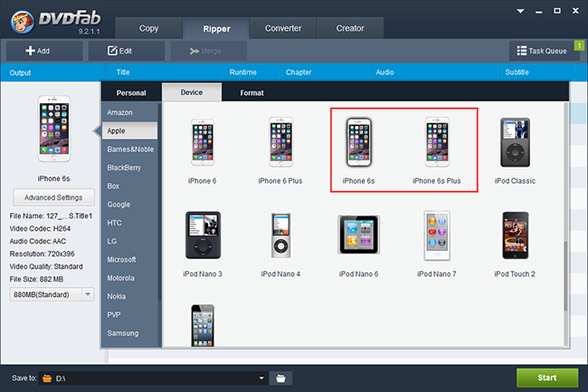Select the iPod Nano 6 profile
The height and width of the screenshot is (392, 588).
click(x=359, y=234)
